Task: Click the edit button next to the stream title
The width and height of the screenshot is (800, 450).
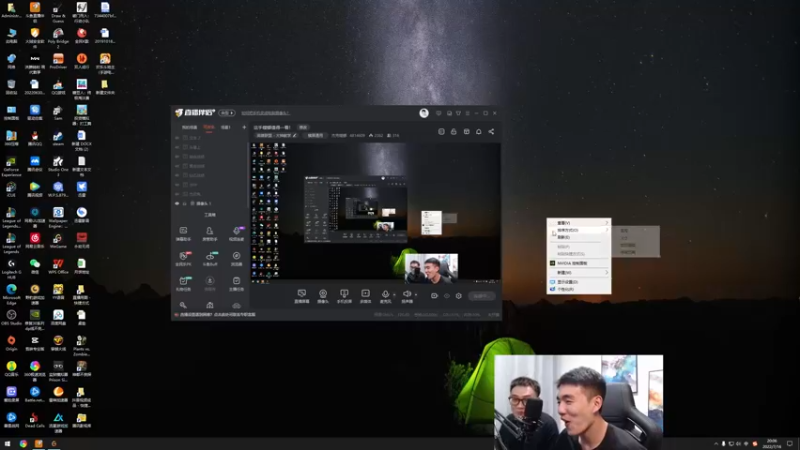Action: coord(303,127)
